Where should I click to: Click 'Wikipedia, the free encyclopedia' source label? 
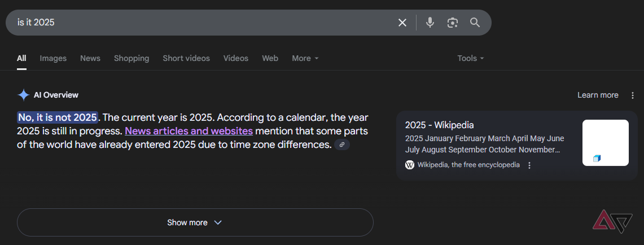click(468, 165)
